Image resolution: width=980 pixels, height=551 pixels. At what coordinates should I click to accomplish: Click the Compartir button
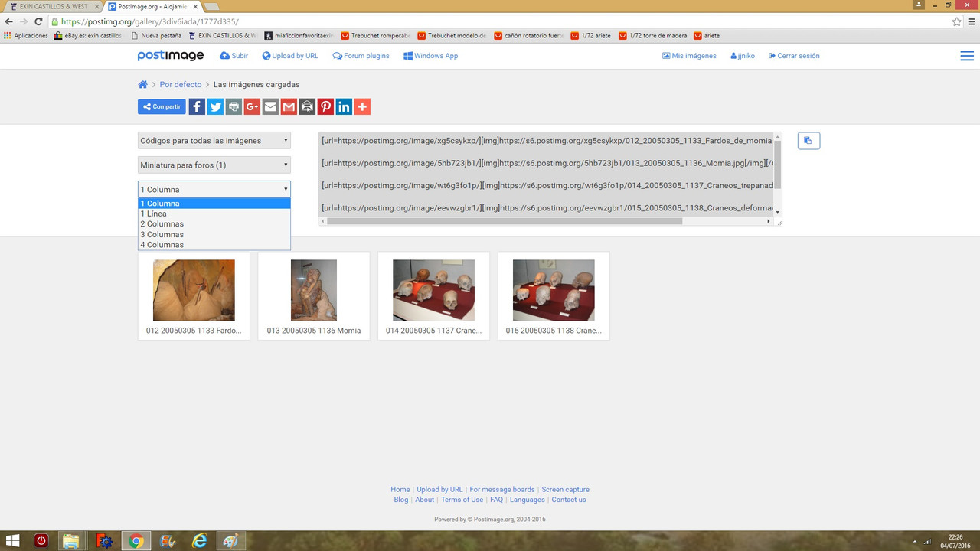(x=162, y=107)
